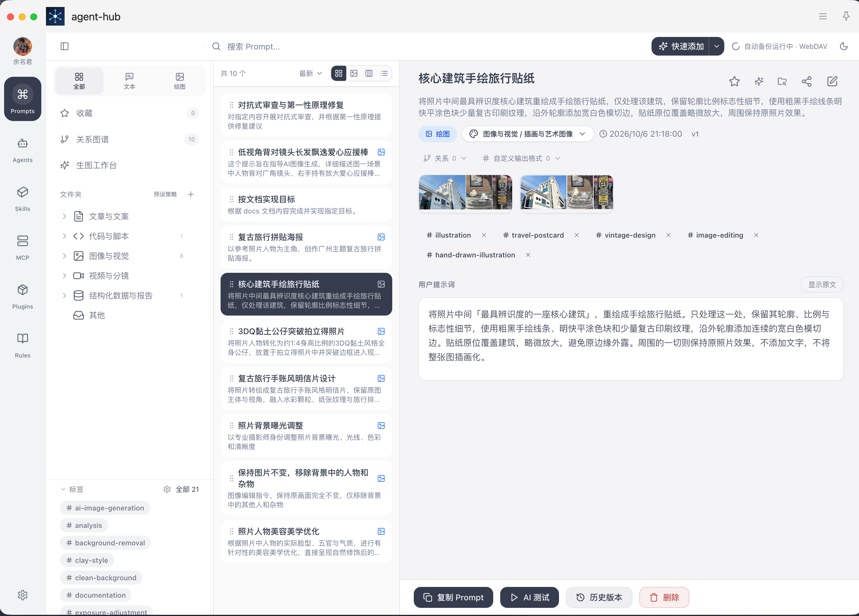Click the sparkle AI optimize icon in detail header
The height and width of the screenshot is (616, 859).
pyautogui.click(x=759, y=81)
